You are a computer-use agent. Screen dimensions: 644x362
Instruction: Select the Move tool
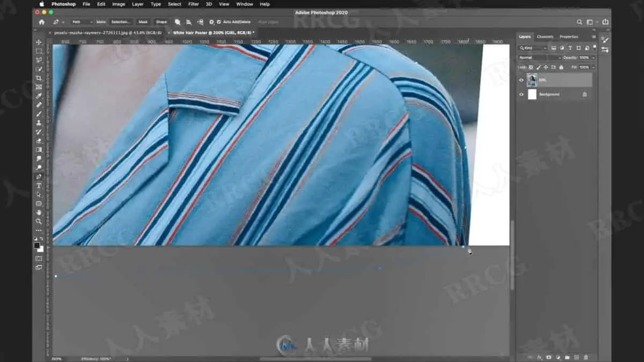(39, 42)
